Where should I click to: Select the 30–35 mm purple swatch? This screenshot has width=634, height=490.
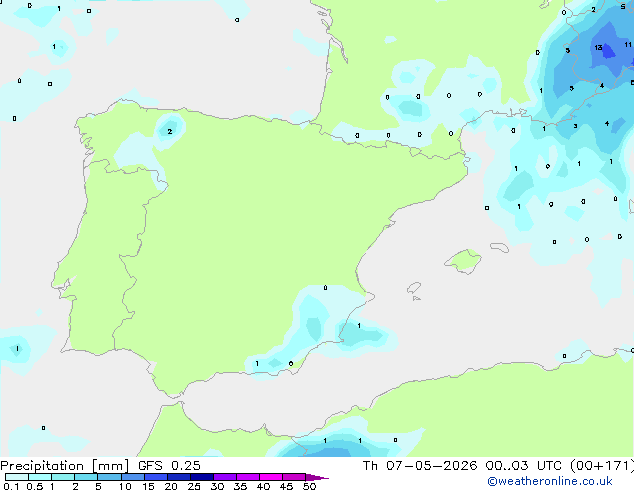(x=225, y=477)
